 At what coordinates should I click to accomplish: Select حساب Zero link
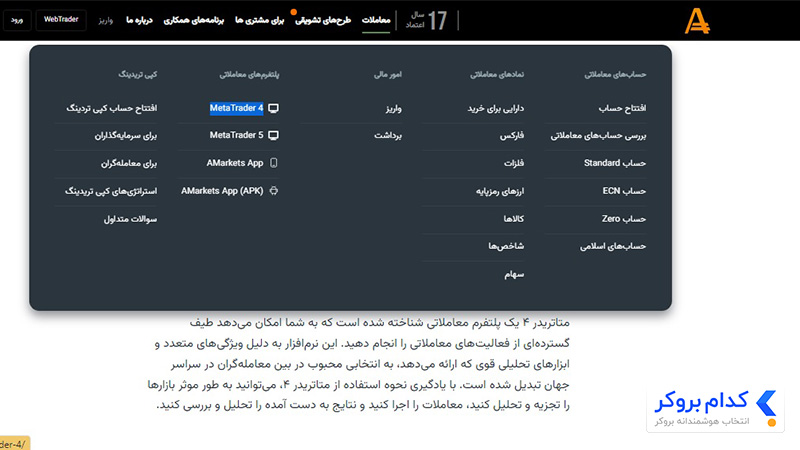[x=624, y=219]
